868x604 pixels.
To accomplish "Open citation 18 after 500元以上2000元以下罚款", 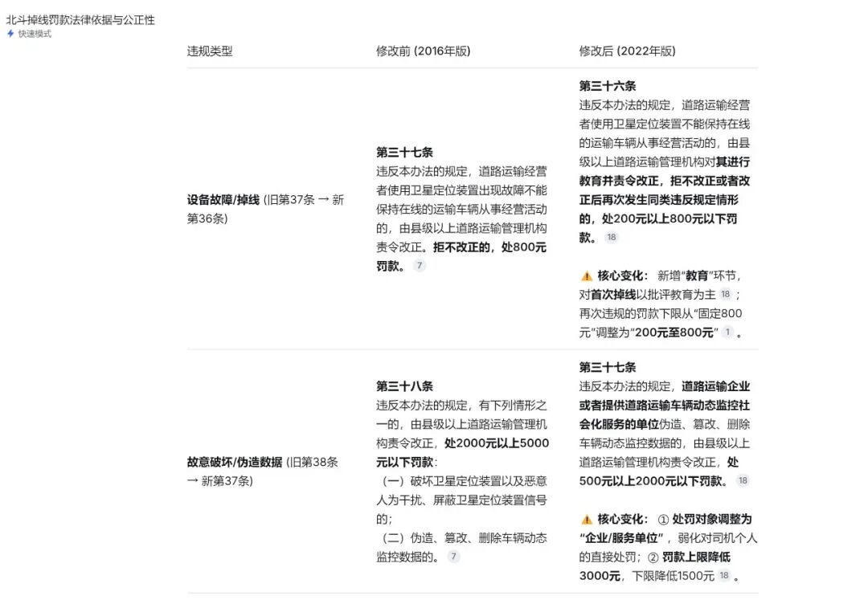I will [x=743, y=480].
